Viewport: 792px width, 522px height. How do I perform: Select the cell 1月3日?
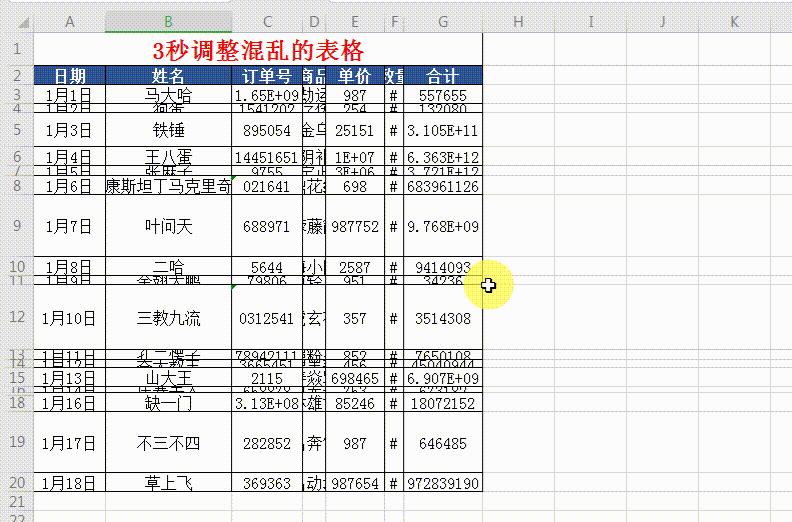tap(70, 130)
